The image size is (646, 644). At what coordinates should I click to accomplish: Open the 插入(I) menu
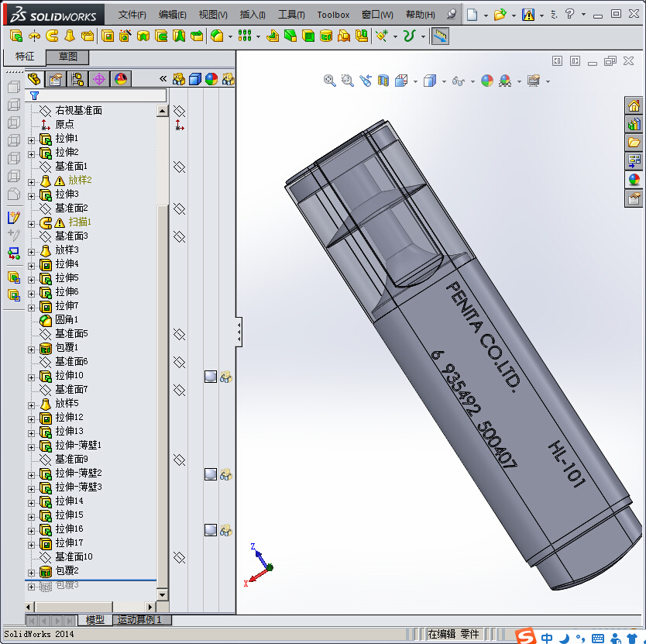(253, 15)
